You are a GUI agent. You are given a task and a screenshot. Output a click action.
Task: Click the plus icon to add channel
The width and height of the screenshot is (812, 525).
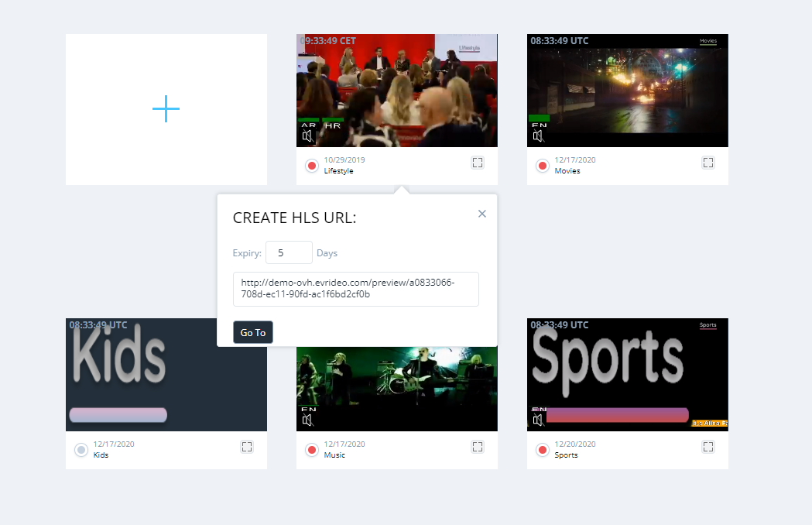pyautogui.click(x=166, y=109)
